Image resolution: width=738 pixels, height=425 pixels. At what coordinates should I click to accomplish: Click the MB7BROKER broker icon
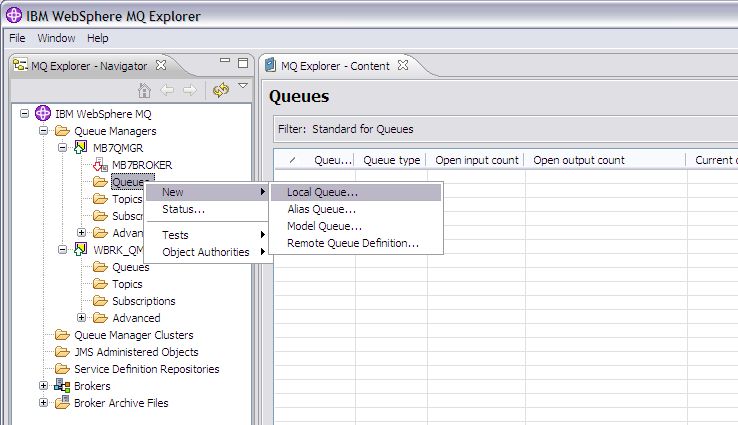100,165
